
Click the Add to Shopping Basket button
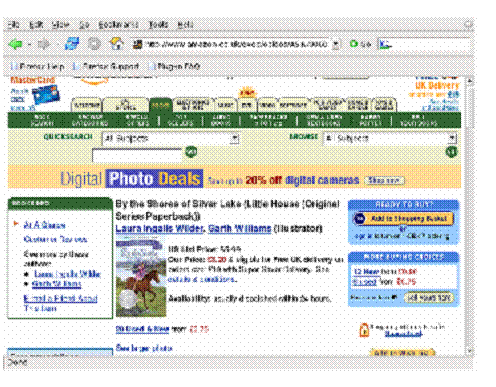pos(403,219)
